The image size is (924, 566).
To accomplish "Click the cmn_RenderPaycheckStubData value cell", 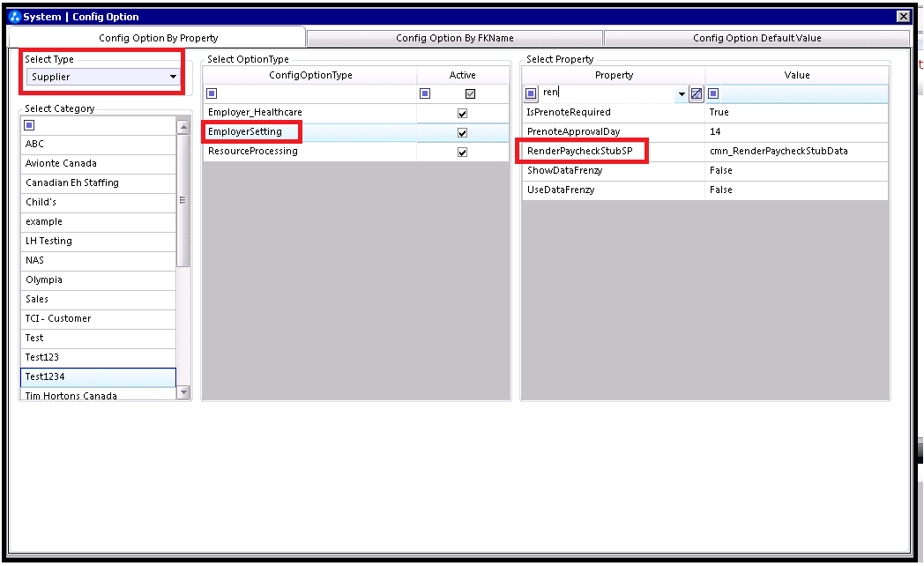I will [797, 151].
